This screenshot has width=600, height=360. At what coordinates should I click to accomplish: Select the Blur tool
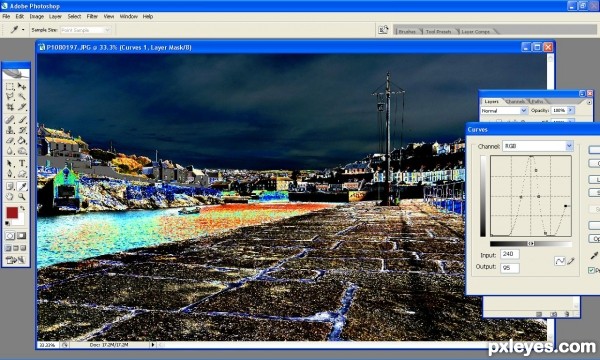(x=10, y=151)
